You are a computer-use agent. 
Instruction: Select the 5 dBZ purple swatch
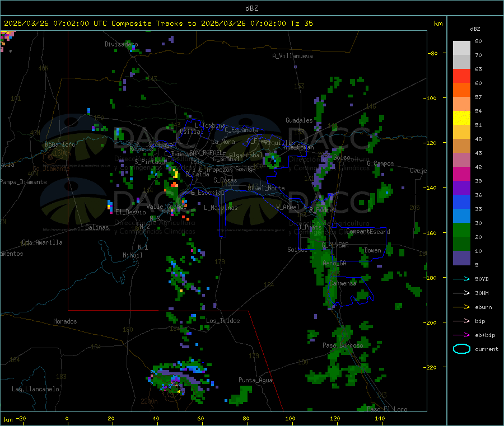click(x=461, y=258)
